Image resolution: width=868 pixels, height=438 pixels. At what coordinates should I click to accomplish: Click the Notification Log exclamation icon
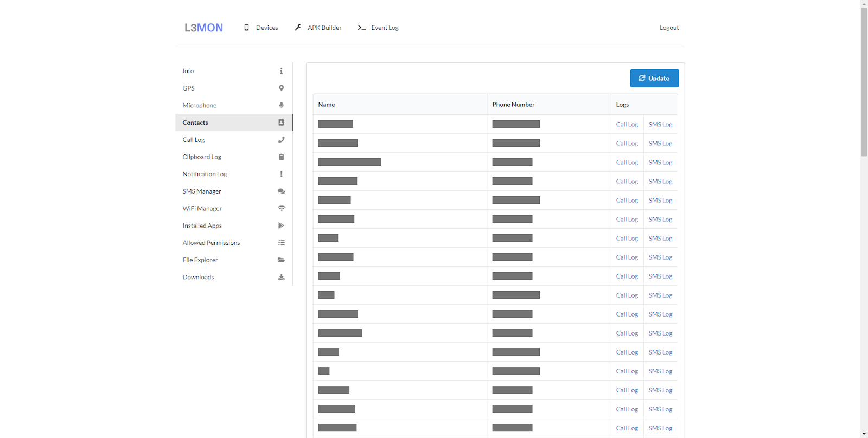click(281, 174)
